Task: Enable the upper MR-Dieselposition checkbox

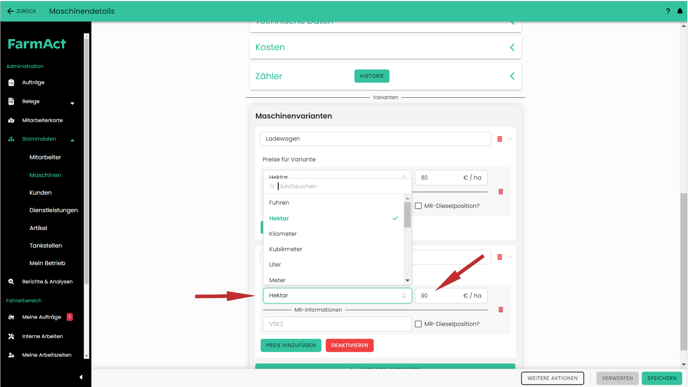Action: 419,206
